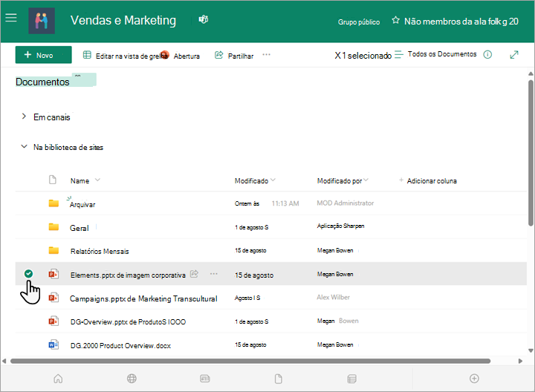The width and height of the screenshot is (535, 392).
Task: Click Adicionar coluna
Action: 428,180
